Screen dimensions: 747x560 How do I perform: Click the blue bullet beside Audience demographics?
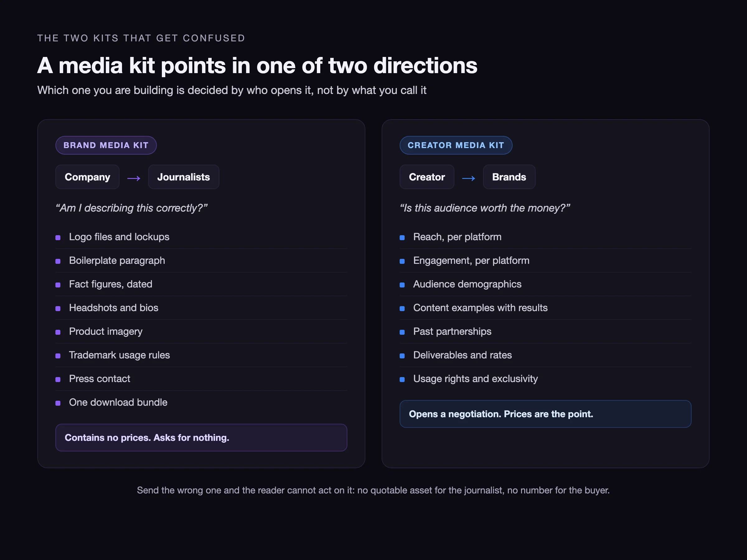coord(402,285)
